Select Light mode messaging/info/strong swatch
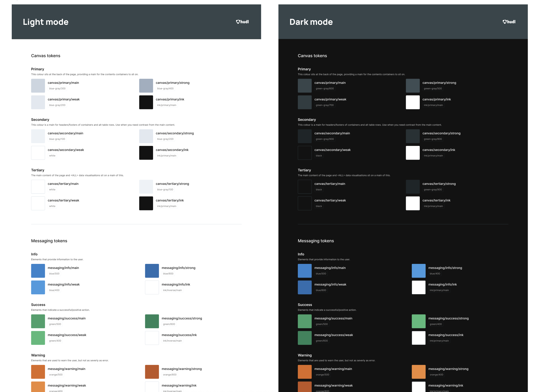Screen dimensions: 541x392 pyautogui.click(x=152, y=271)
